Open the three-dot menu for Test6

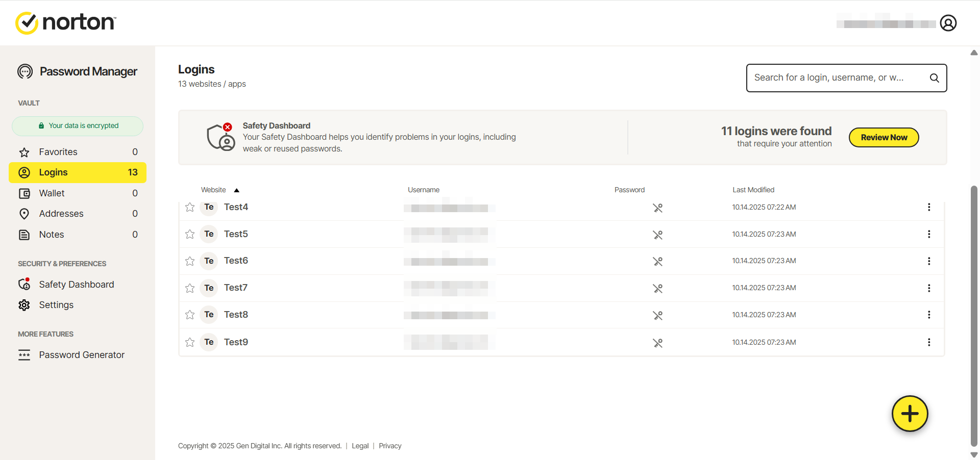[928, 261]
